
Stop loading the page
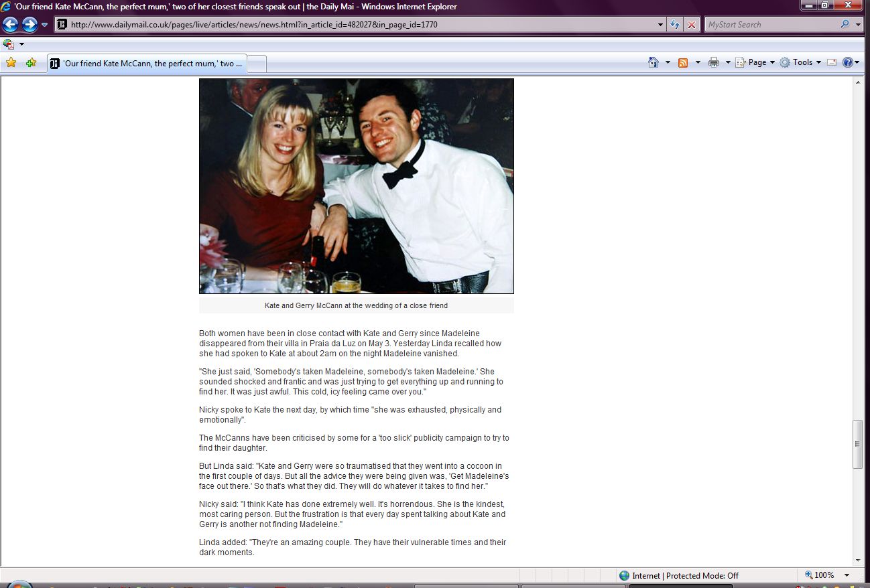[692, 25]
